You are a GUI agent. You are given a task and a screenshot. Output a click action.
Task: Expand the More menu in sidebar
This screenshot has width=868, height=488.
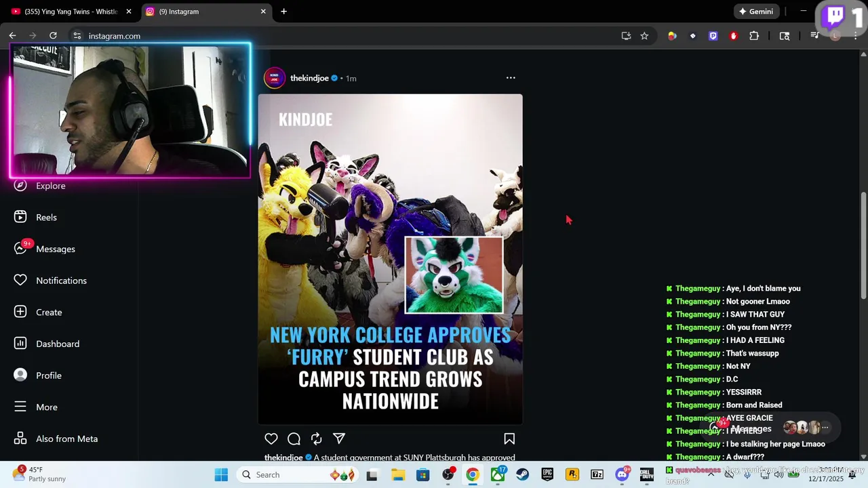(47, 407)
